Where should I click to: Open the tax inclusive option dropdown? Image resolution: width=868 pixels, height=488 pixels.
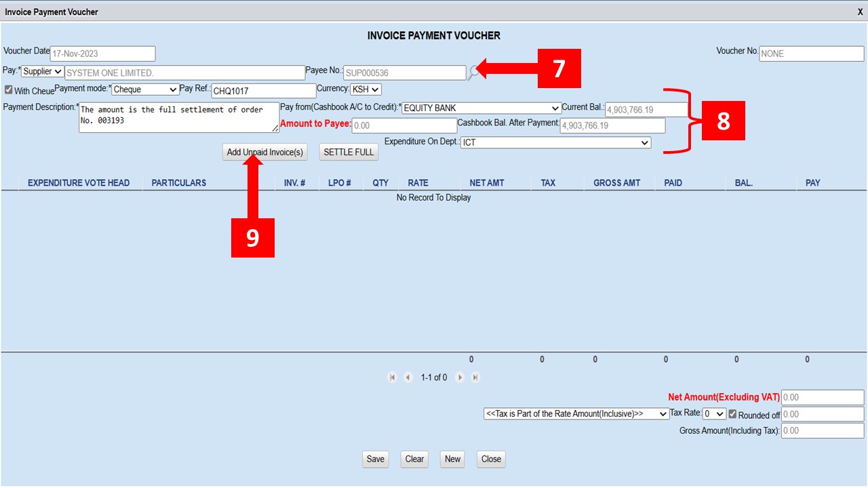tap(576, 414)
